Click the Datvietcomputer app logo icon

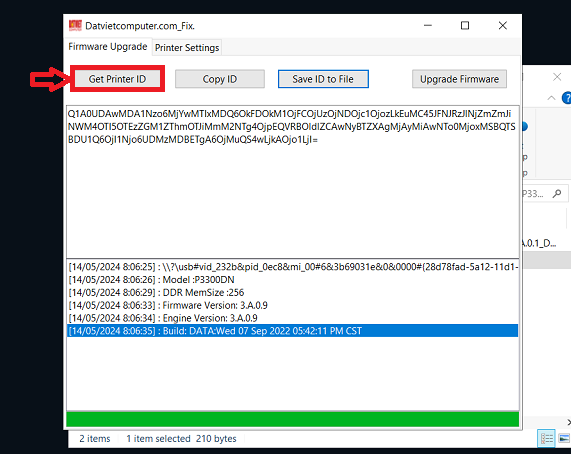pos(75,25)
